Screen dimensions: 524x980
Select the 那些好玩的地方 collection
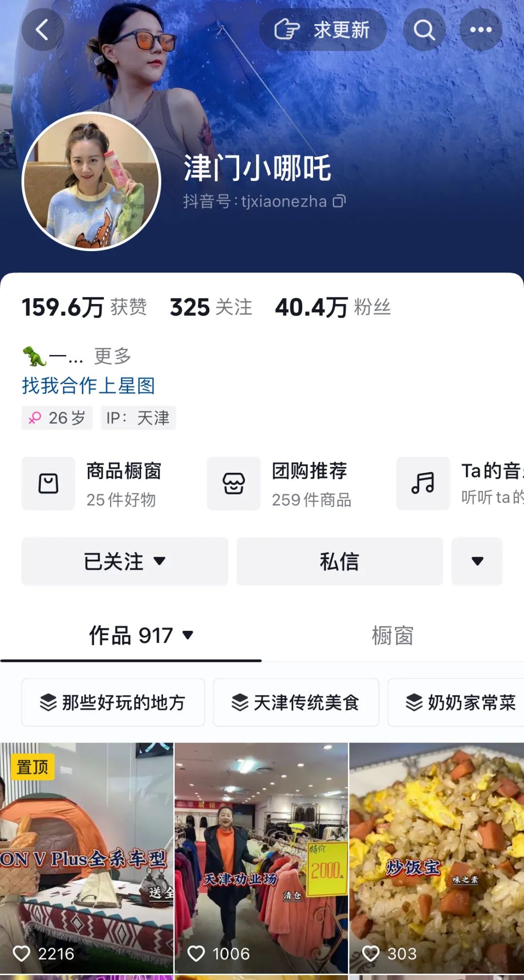click(x=113, y=702)
